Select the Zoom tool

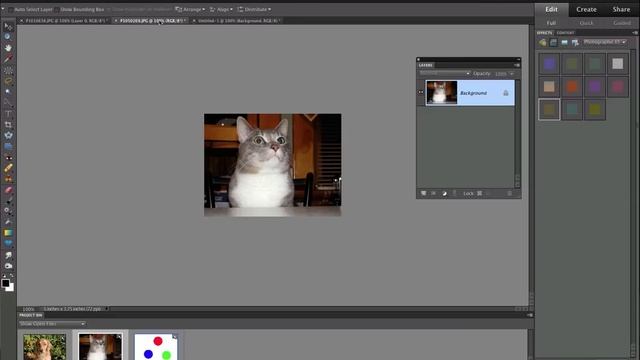tap(8, 37)
